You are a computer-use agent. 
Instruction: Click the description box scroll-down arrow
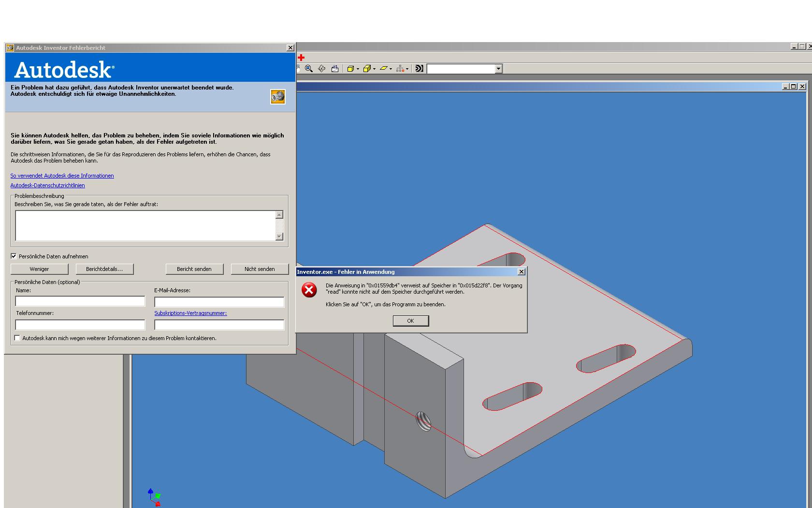tap(279, 237)
